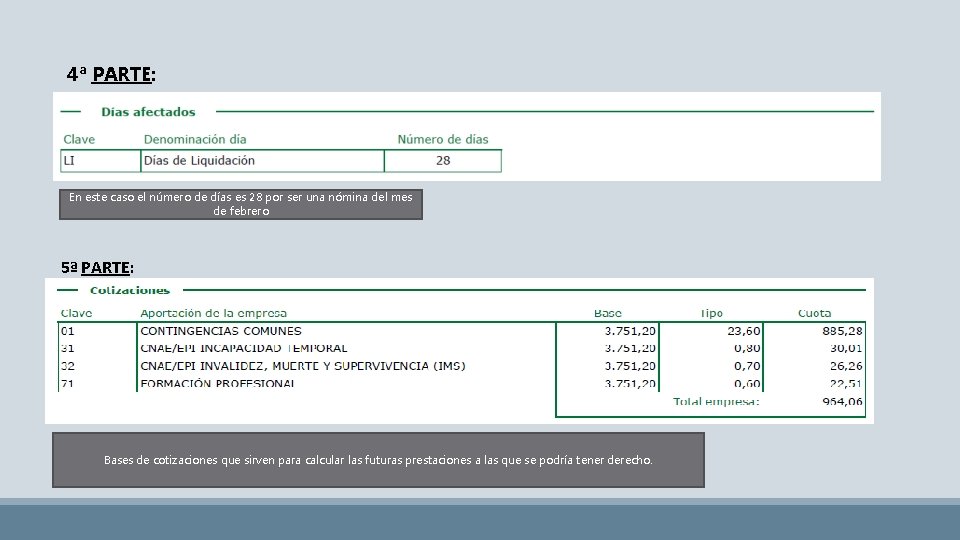960x540 pixels.
Task: Click the 22,51 cuota value
Action: point(846,384)
